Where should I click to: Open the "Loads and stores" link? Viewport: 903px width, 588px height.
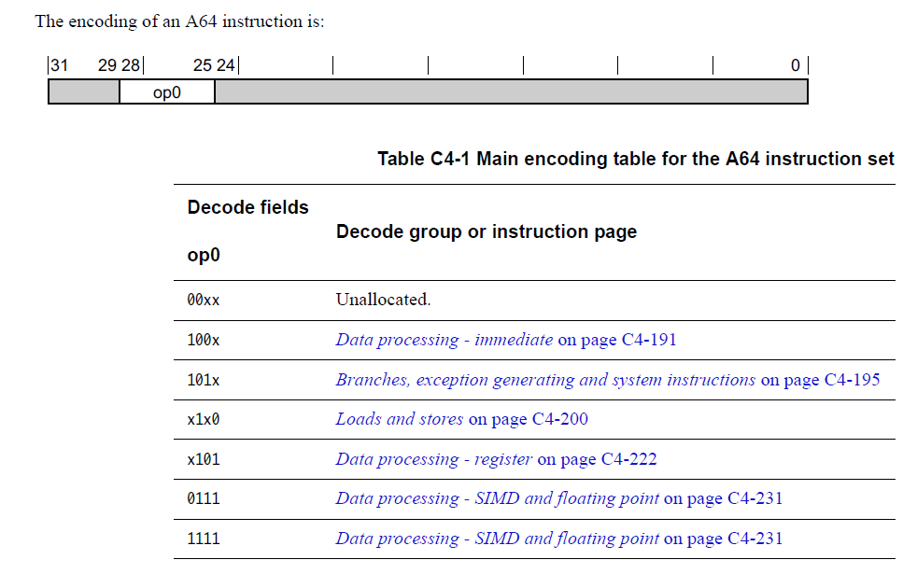[399, 419]
